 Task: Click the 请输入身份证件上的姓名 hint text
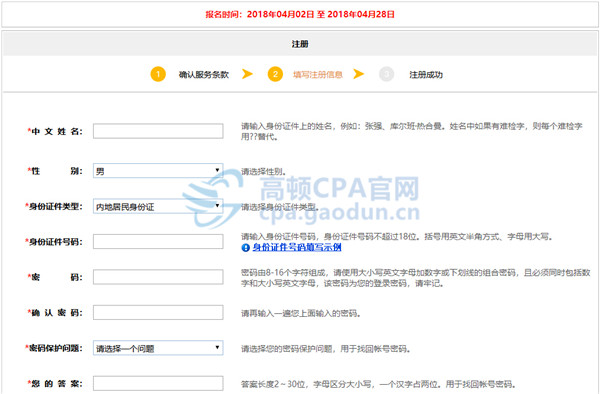[412, 131]
